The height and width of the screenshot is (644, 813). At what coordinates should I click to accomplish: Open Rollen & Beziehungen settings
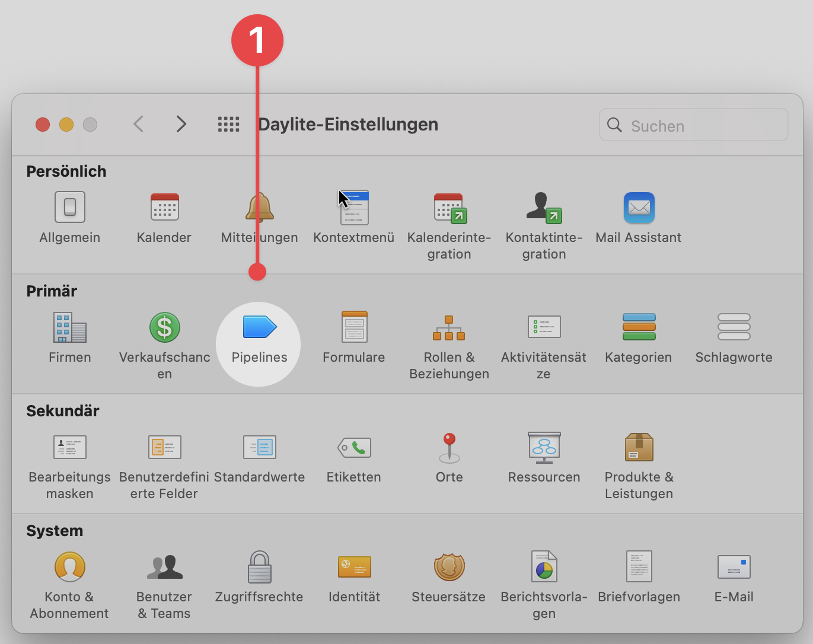pyautogui.click(x=449, y=328)
